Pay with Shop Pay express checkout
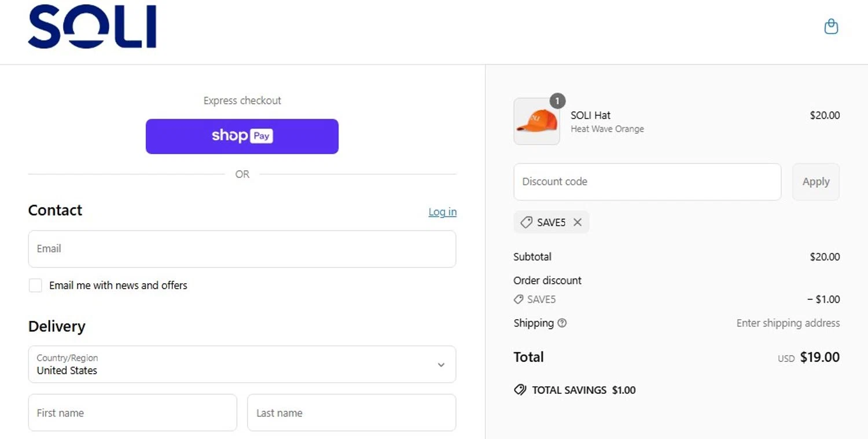This screenshot has width=868, height=439. (x=242, y=136)
